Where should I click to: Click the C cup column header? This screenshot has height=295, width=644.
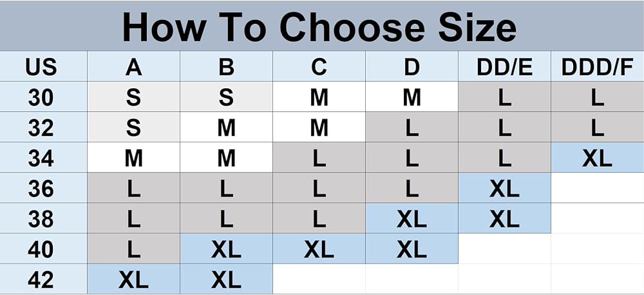click(319, 66)
